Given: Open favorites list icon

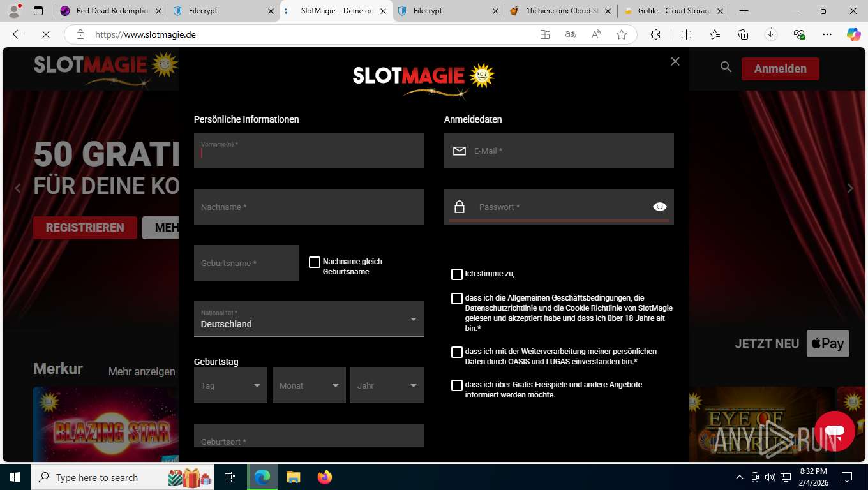Looking at the screenshot, I should coord(715,34).
